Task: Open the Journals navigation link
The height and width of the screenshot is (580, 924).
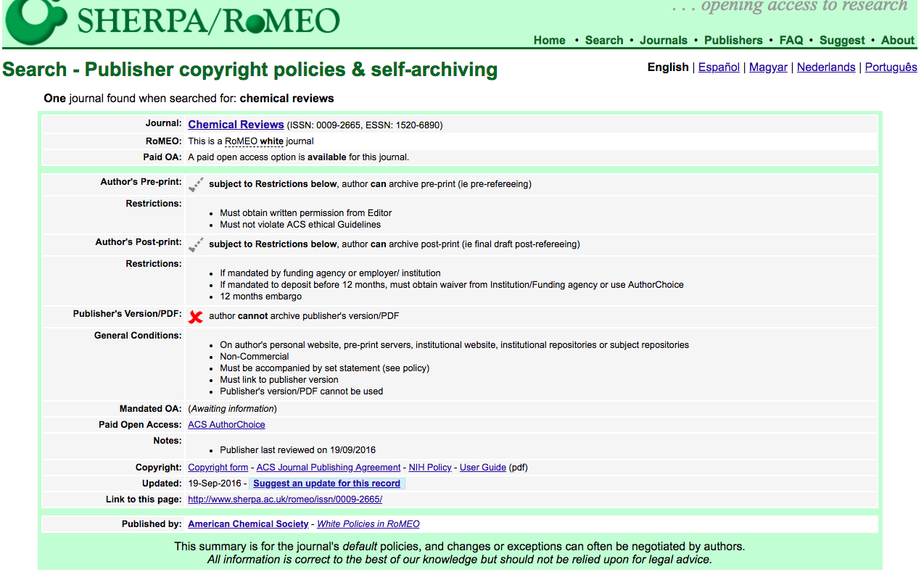Action: 663,41
